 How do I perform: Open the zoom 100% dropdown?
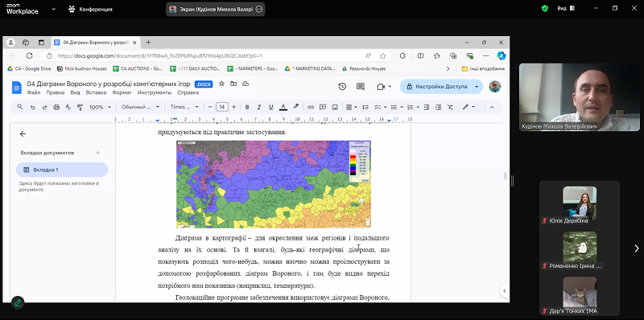tap(100, 107)
